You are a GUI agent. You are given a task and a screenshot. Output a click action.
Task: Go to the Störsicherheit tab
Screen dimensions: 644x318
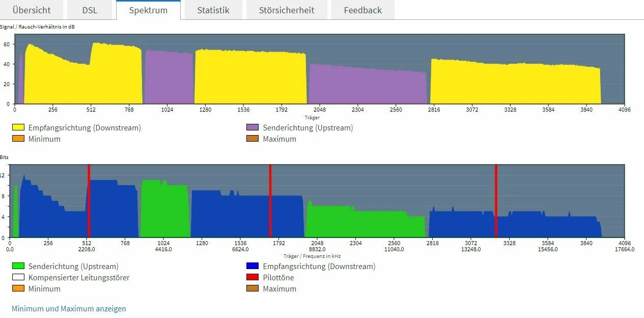(287, 10)
